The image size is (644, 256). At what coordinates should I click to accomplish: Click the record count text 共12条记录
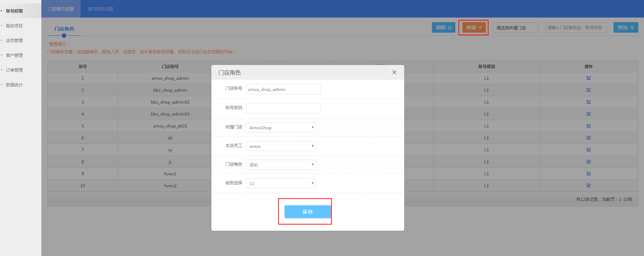point(587,199)
